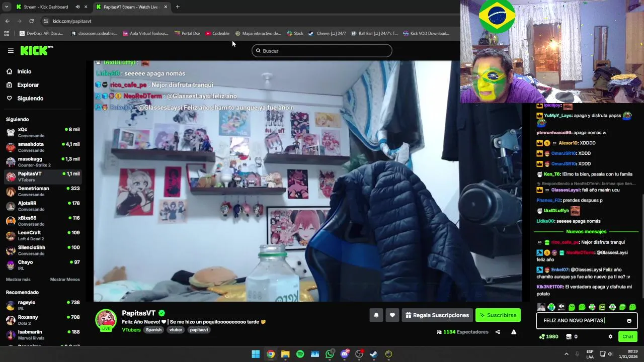The height and width of the screenshot is (362, 644).
Task: Click the vtuber tag
Action: [x=176, y=330]
